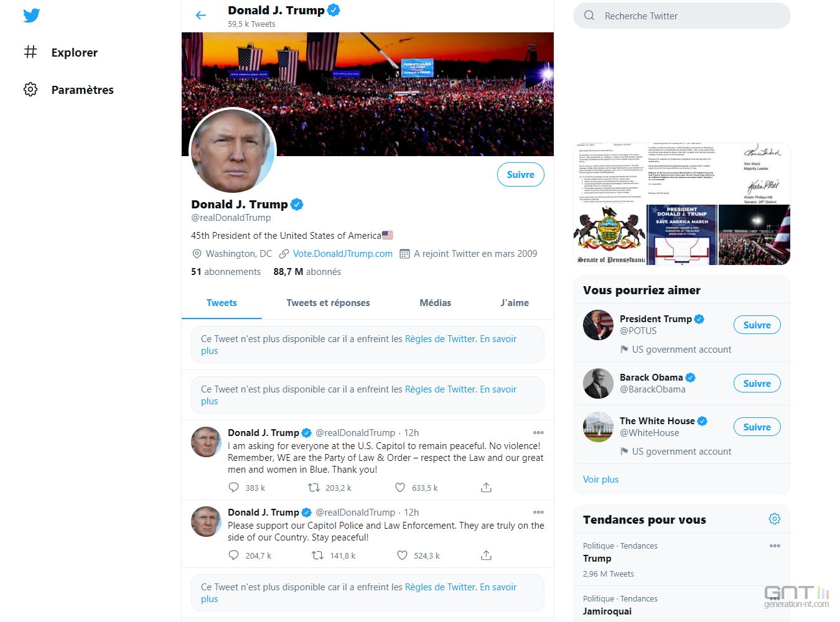Share the 'Capitol Police' tweet
Image resolution: width=840 pixels, height=622 pixels.
[x=487, y=555]
